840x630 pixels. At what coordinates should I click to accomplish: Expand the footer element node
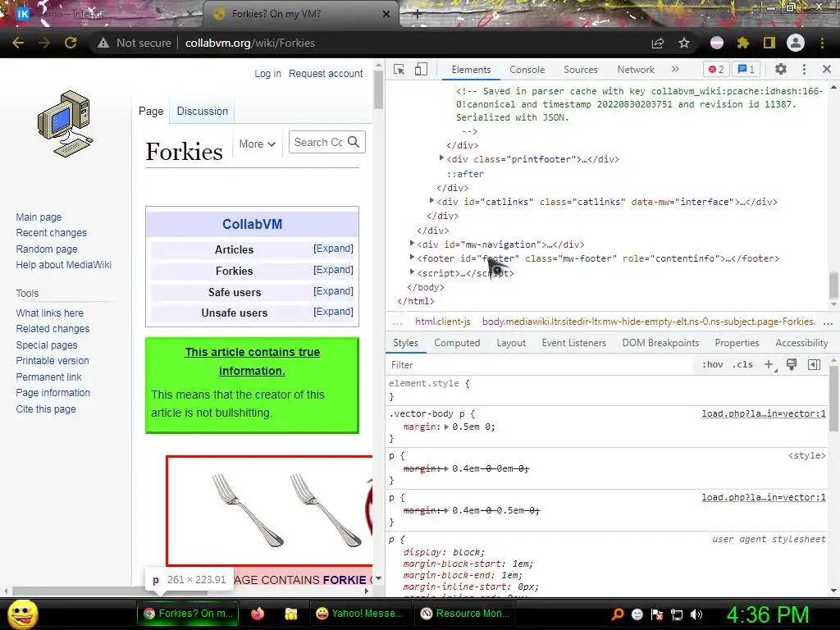(412, 257)
